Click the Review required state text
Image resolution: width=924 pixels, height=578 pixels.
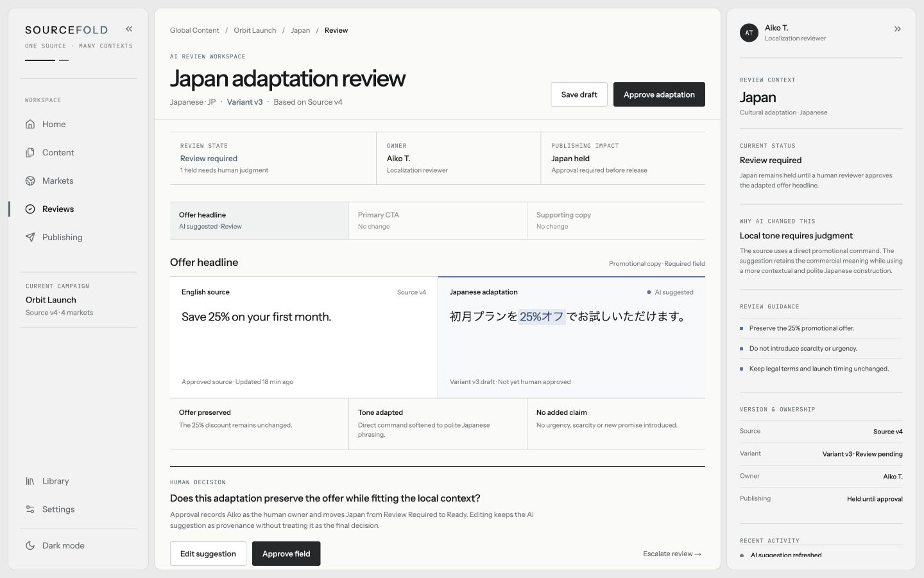click(209, 159)
